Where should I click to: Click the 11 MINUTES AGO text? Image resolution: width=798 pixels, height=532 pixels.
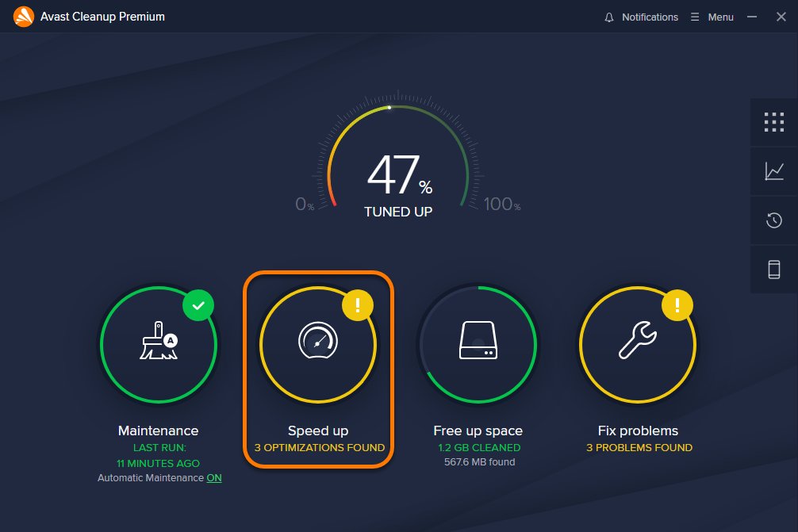click(159, 463)
